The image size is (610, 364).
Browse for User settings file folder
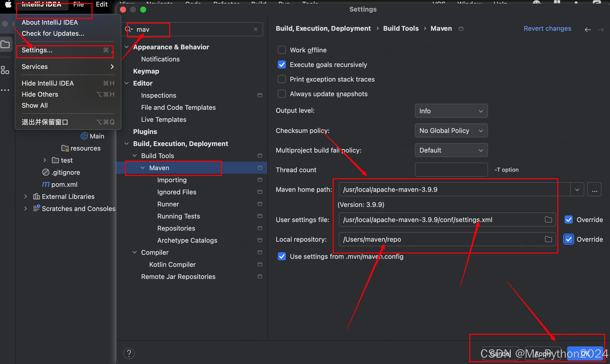548,220
